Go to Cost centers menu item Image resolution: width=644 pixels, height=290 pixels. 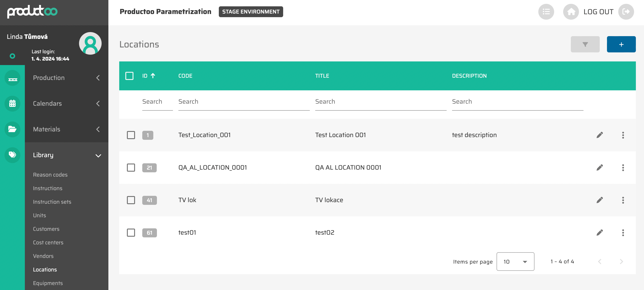(x=48, y=243)
